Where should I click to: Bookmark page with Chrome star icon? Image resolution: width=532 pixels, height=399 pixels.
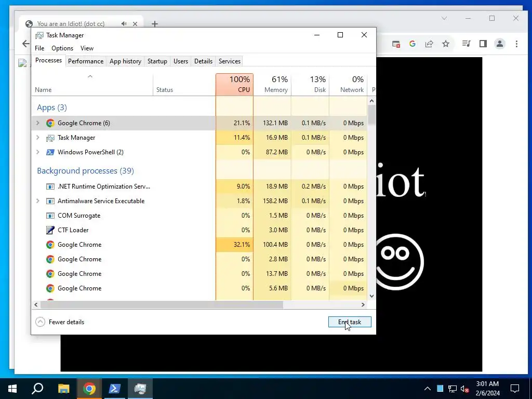coord(446,44)
